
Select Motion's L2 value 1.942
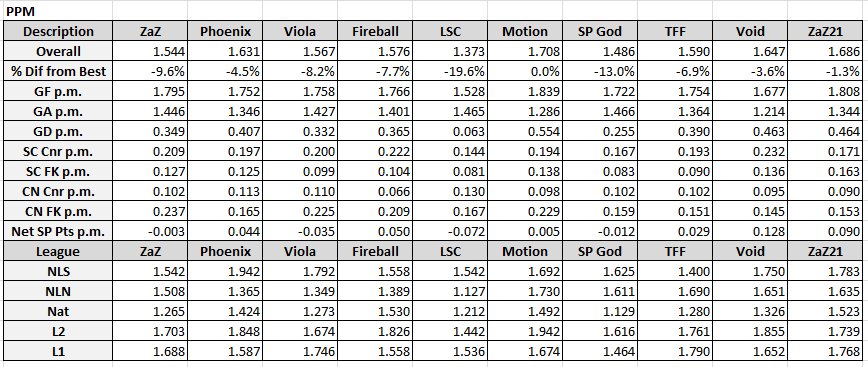(x=525, y=331)
